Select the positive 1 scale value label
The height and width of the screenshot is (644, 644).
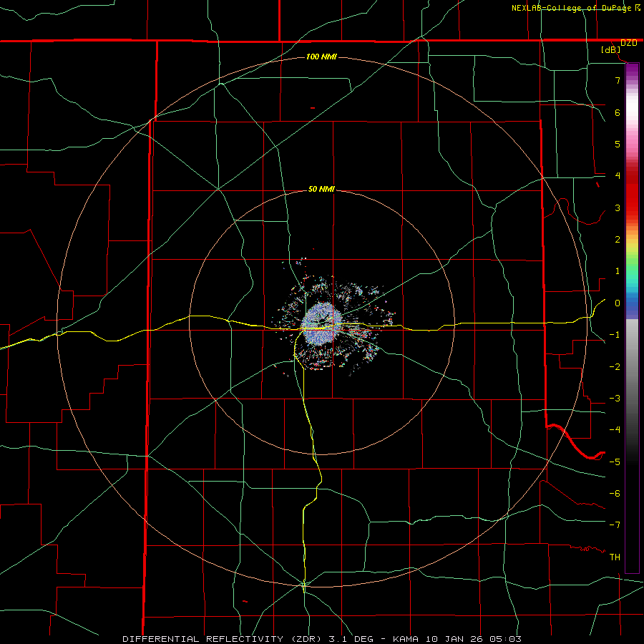[618, 271]
